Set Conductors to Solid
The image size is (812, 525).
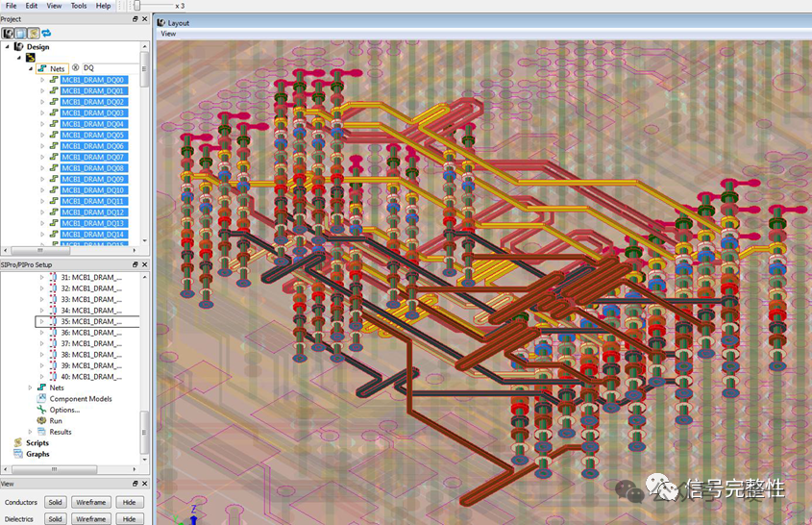[56, 502]
